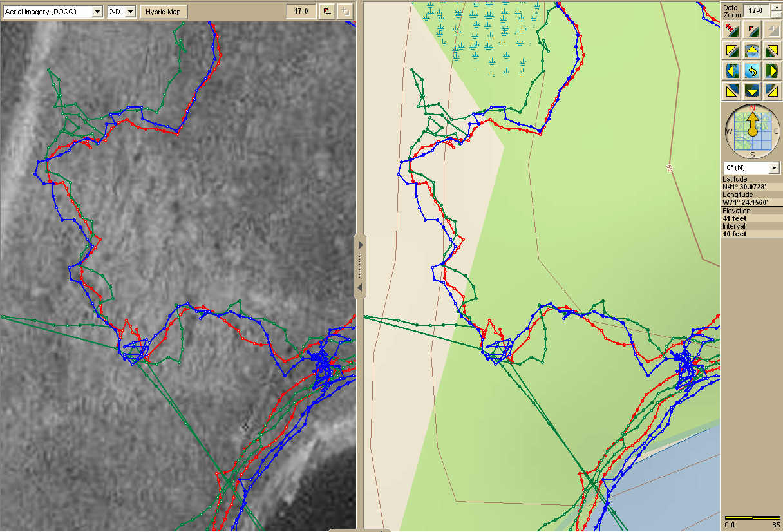Pan map diagonally to the northwest
The width and height of the screenshot is (783, 532).
pos(731,50)
